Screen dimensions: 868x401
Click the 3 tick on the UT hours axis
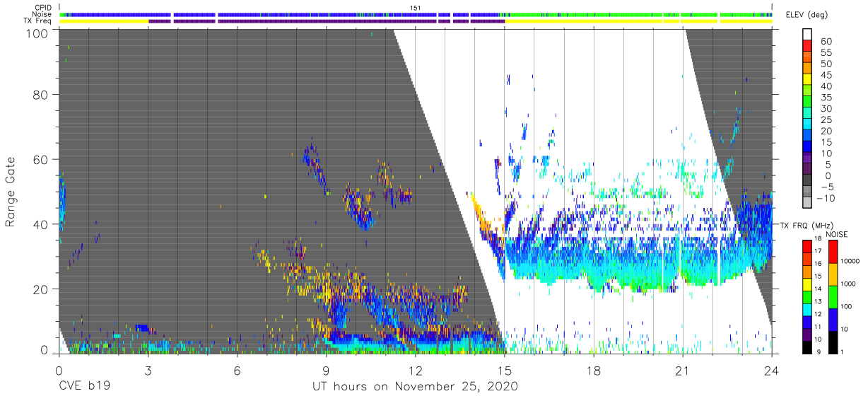tap(148, 370)
